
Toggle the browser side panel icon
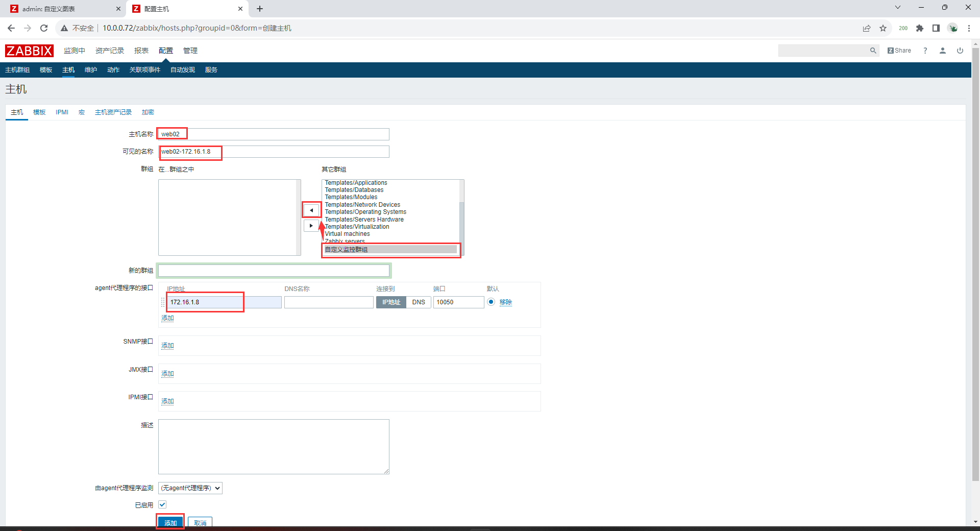coord(936,28)
